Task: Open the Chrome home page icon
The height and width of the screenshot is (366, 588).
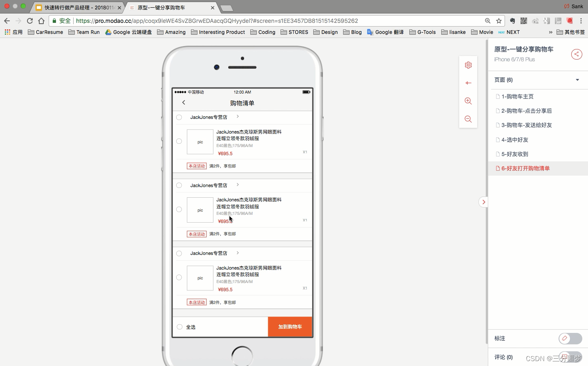Action: (41, 21)
